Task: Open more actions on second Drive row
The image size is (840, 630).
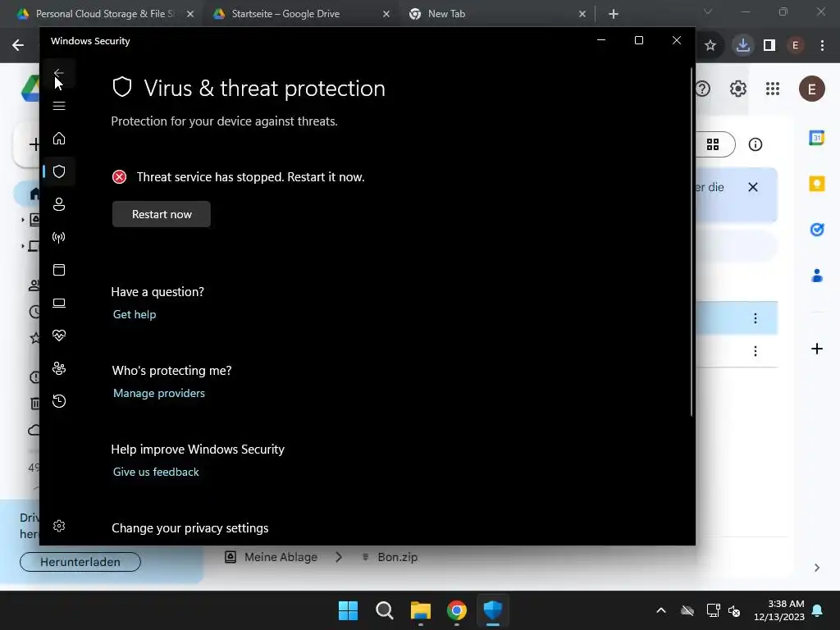Action: tap(756, 351)
